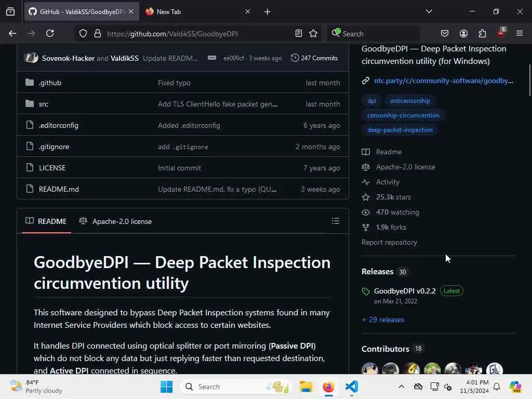Open the weather widget showing 84°F
Image resolution: width=532 pixels, height=399 pixels.
point(36,387)
